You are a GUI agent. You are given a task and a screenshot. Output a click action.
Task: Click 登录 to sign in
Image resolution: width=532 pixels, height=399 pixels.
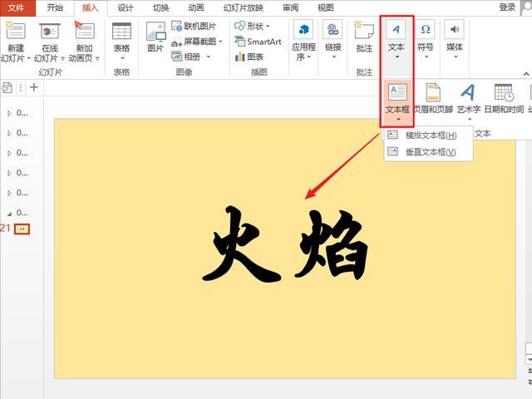pos(507,7)
